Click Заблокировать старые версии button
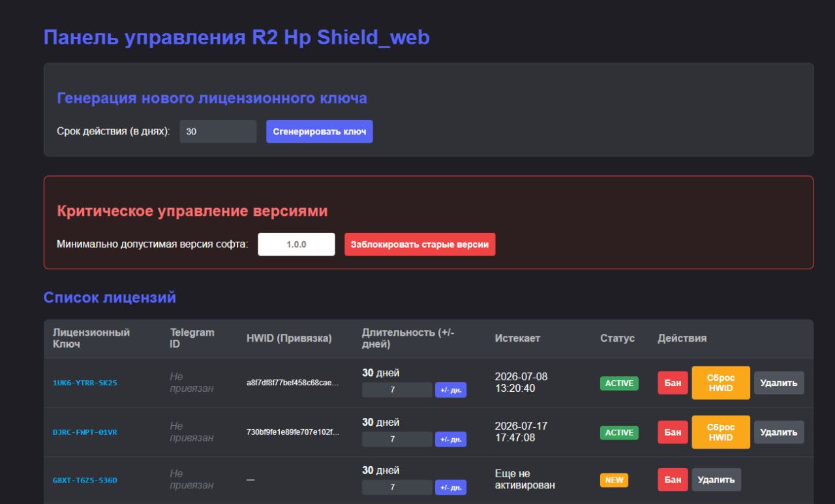 420,245
